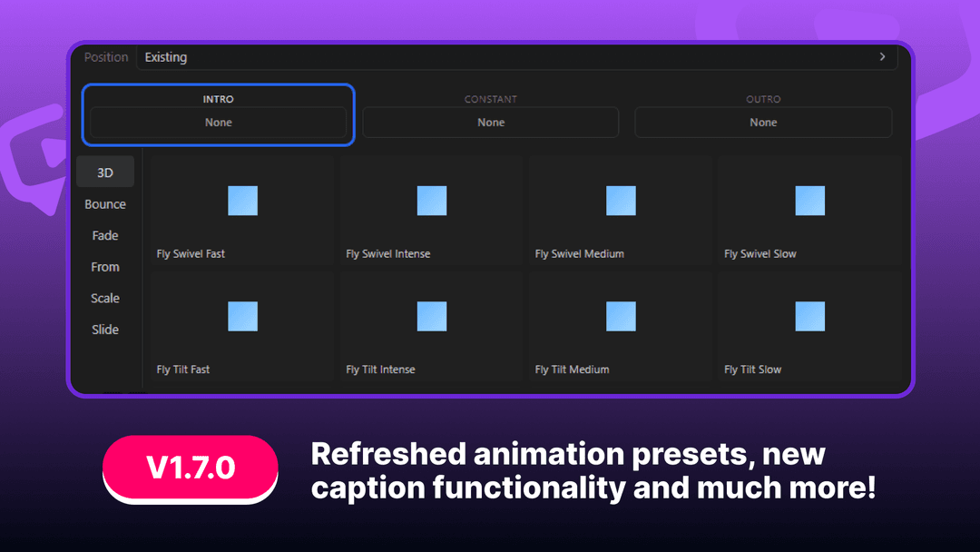This screenshot has width=980, height=552.
Task: Apply the Fly Tilt Intense preset
Action: coord(431,325)
